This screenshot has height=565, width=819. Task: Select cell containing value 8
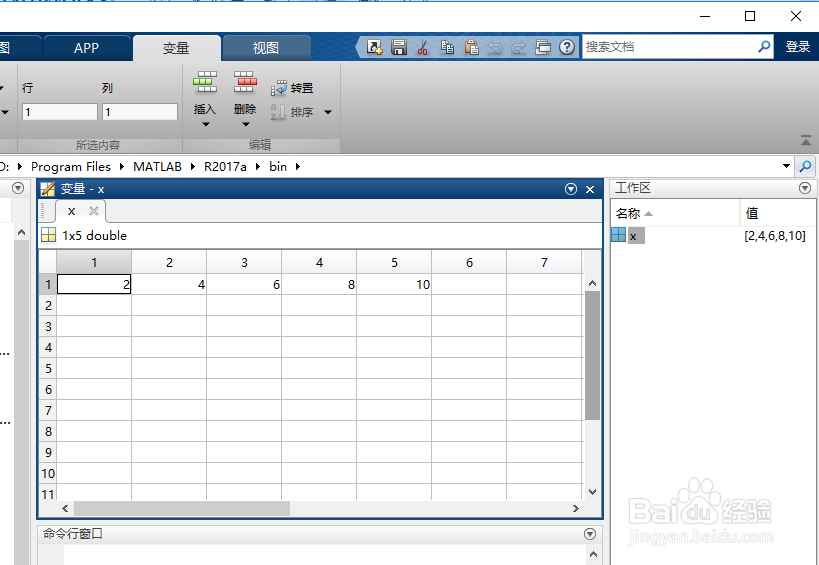(x=319, y=285)
